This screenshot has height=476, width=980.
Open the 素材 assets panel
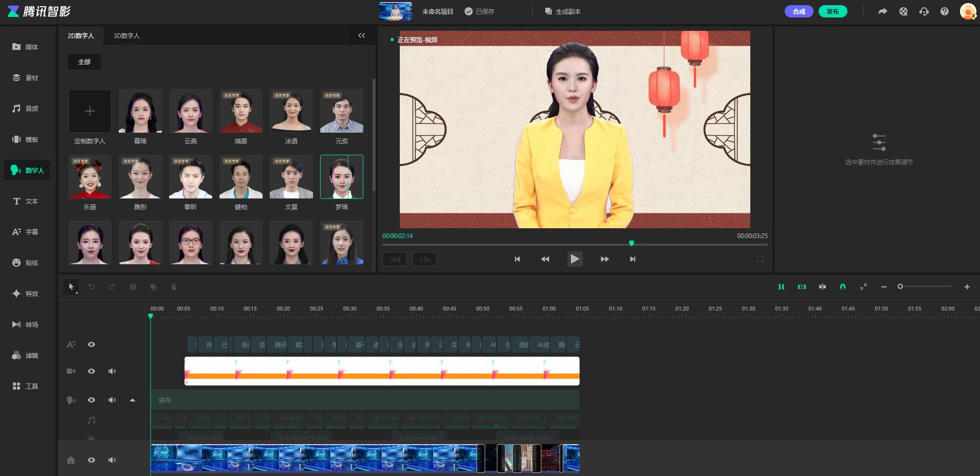(x=26, y=78)
